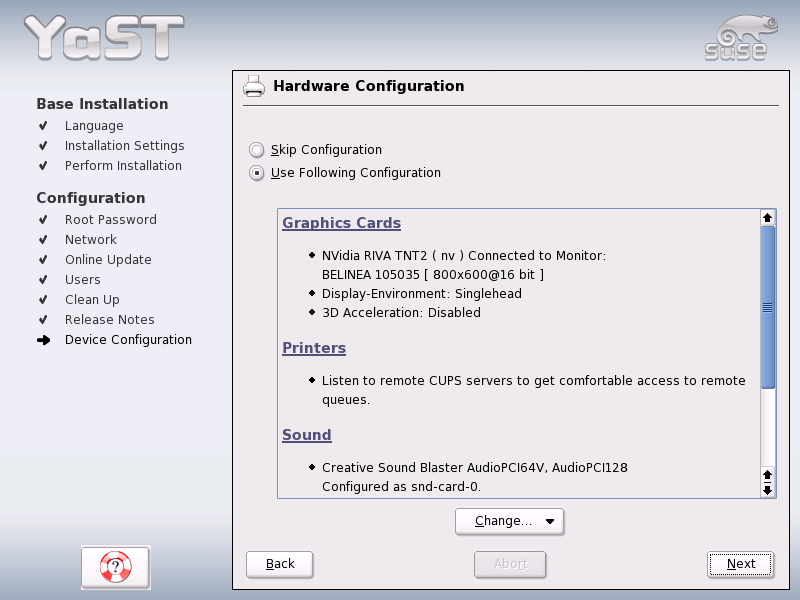Click the Network step label

click(x=91, y=240)
